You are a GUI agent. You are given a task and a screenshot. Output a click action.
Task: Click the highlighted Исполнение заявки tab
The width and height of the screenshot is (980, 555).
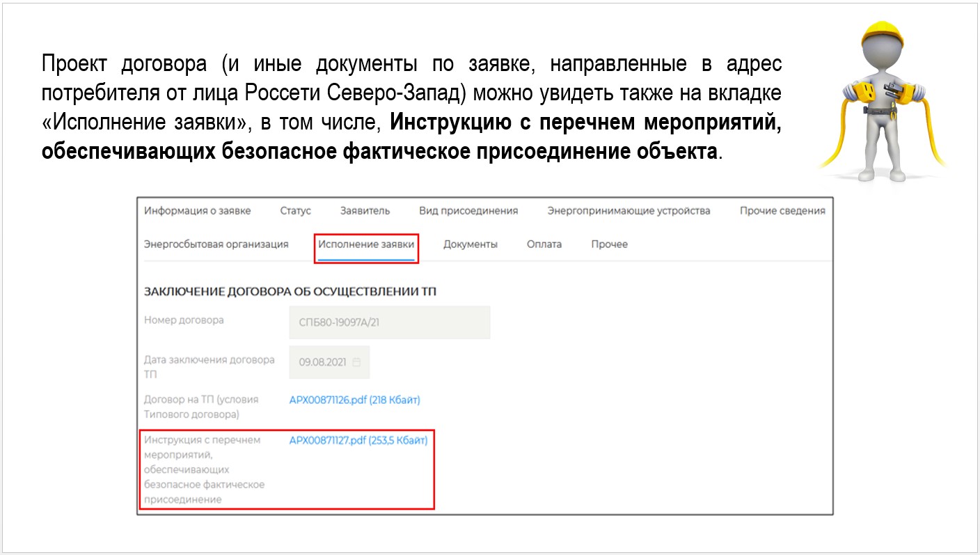(x=366, y=244)
